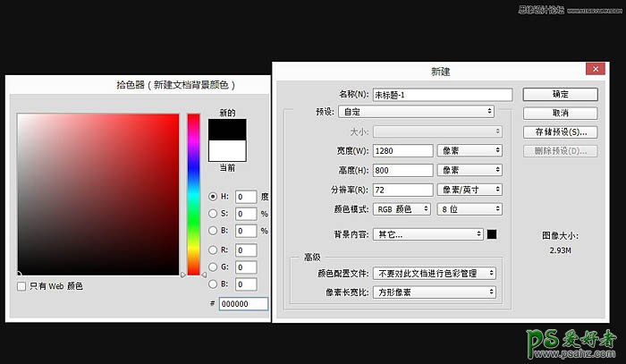The width and height of the screenshot is (626, 364).
Task: Select the S saturation radio button
Action: [x=212, y=214]
